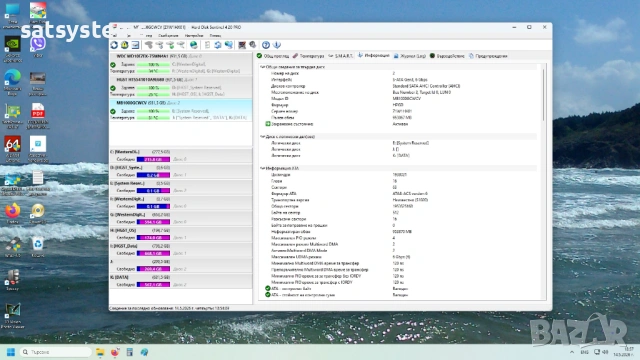
Task: Select the Information tab
Action: pyautogui.click(x=373, y=56)
